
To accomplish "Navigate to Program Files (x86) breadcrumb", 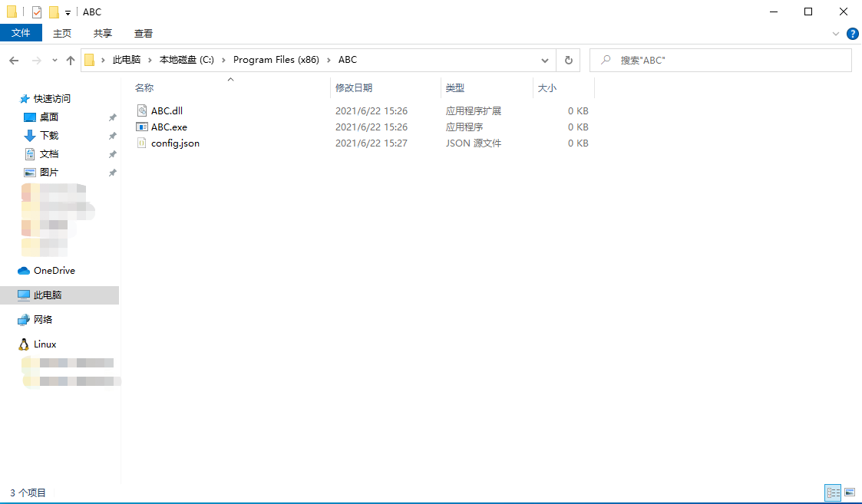I will pyautogui.click(x=276, y=60).
